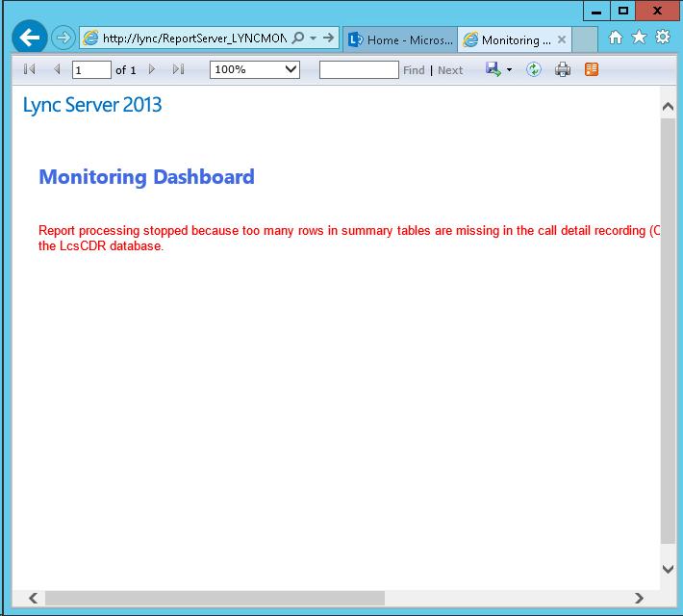Screen dimensions: 683x616
Task: Go to the first report page
Action: [30, 69]
